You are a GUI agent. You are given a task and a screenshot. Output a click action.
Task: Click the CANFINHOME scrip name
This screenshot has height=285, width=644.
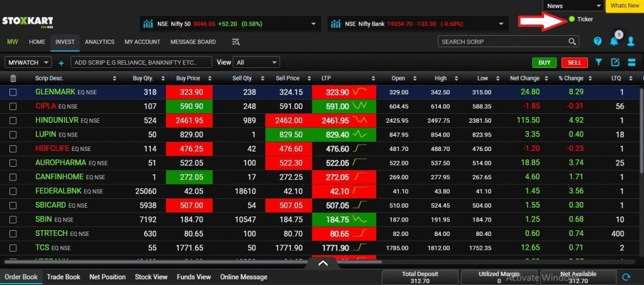[59, 177]
